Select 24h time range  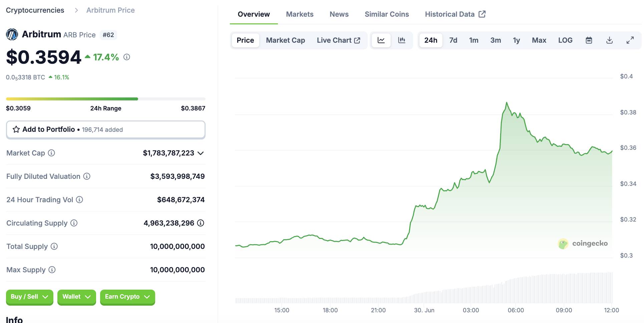[431, 40]
